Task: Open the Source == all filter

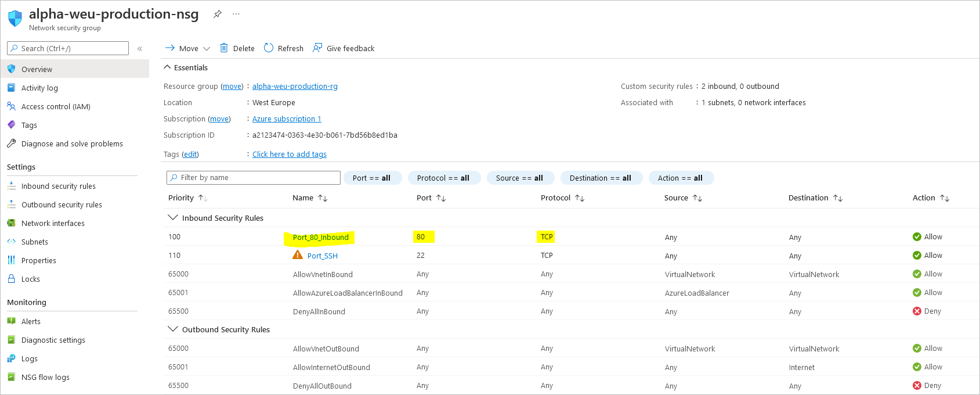Action: pos(520,178)
